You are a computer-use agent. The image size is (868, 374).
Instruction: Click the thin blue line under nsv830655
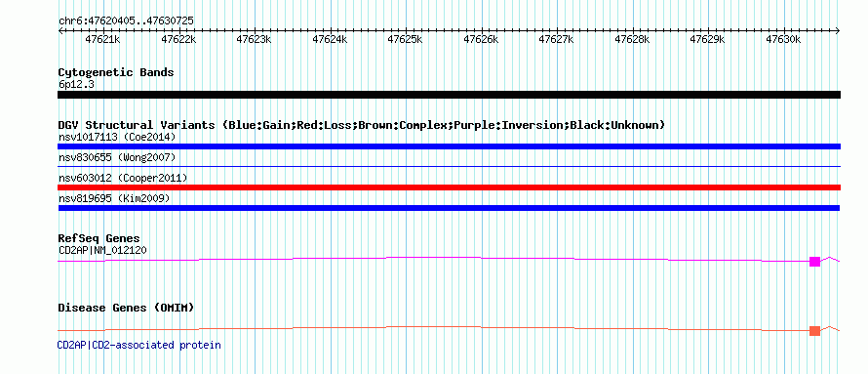(449, 166)
